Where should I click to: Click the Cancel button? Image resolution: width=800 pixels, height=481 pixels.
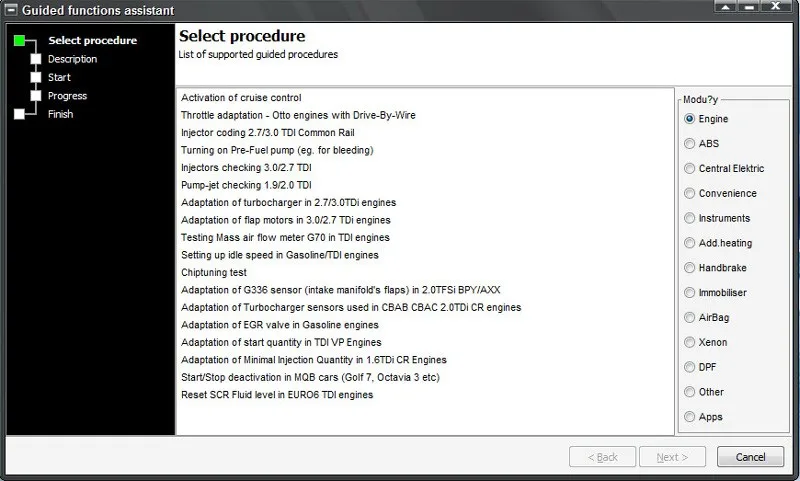coord(750,457)
